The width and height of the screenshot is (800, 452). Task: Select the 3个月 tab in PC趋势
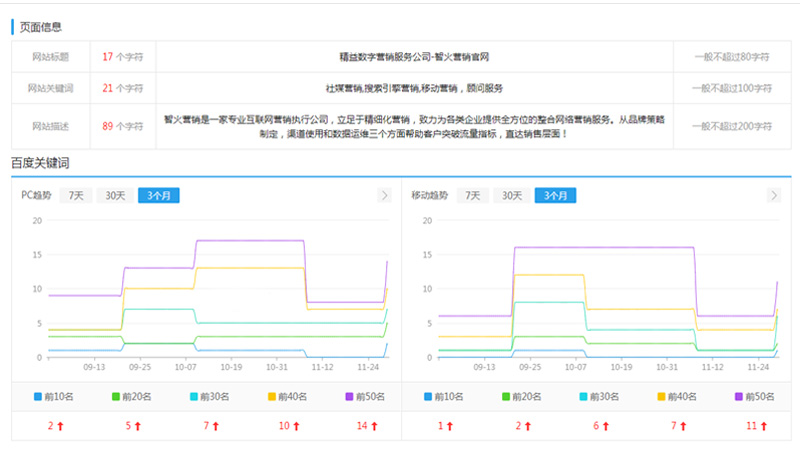pos(159,196)
